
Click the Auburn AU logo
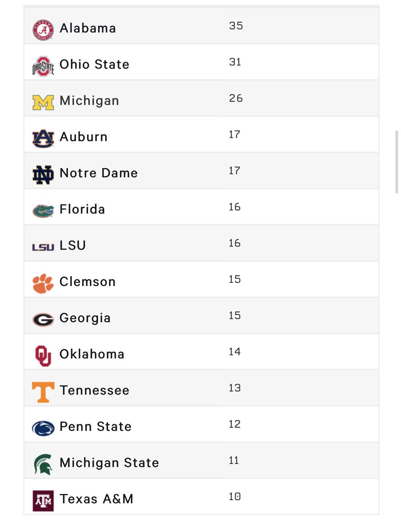coord(43,139)
